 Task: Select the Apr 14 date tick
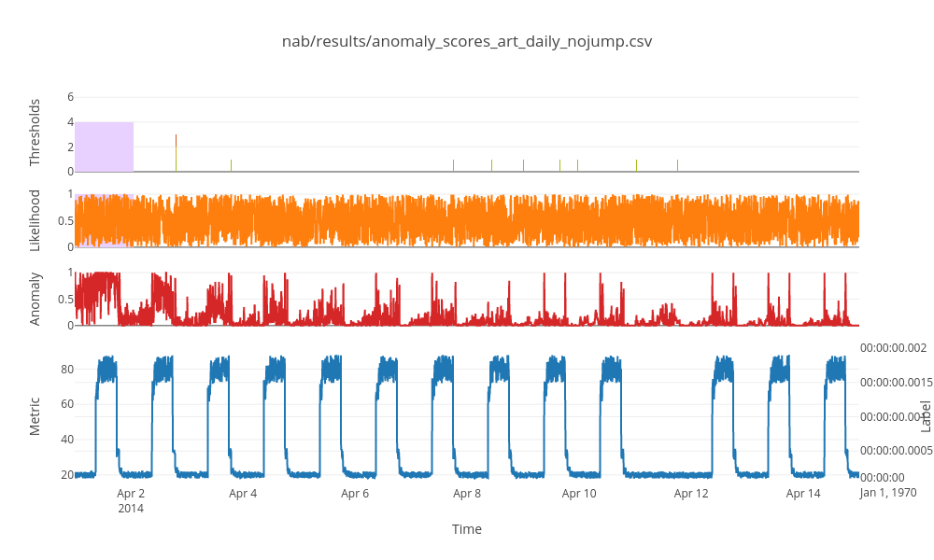tap(803, 494)
